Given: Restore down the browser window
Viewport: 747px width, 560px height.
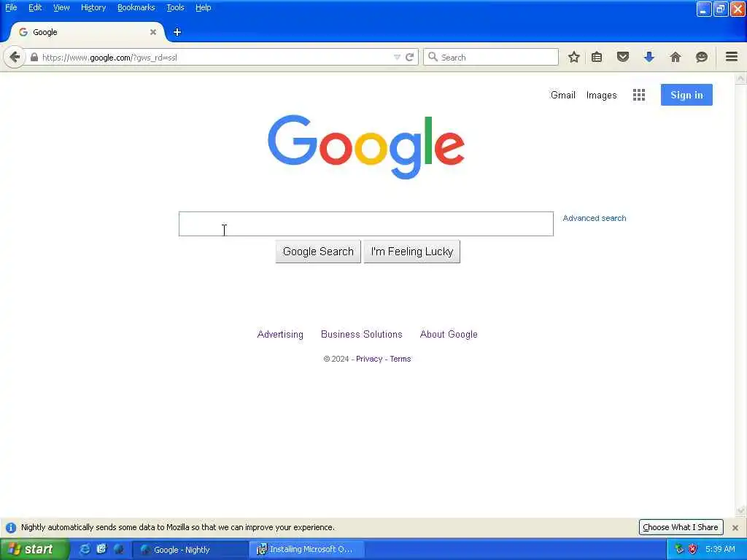Looking at the screenshot, I should (x=720, y=9).
